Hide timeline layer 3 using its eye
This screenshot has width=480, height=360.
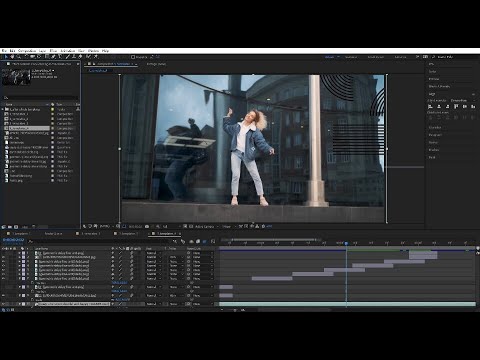tap(3, 262)
